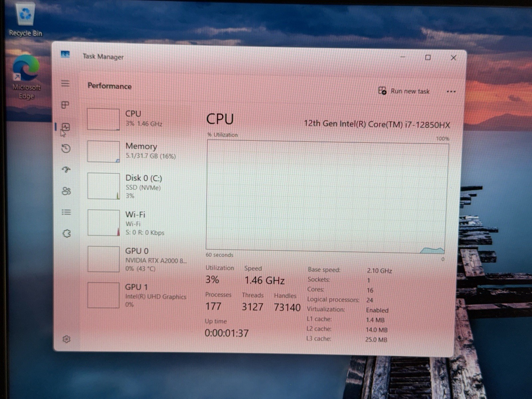Click the L2 cache 14.0 MB value
This screenshot has height=399, width=532.
tap(376, 330)
